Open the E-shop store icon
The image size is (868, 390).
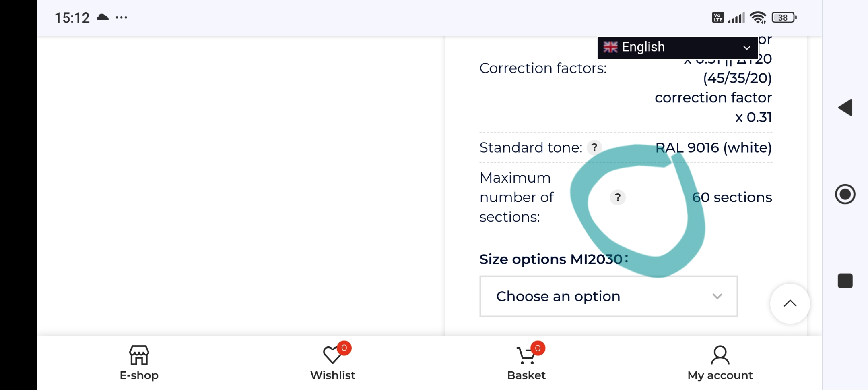(x=139, y=355)
